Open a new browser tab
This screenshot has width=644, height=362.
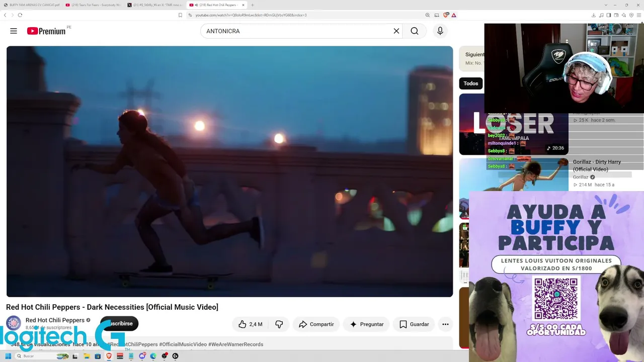253,5
